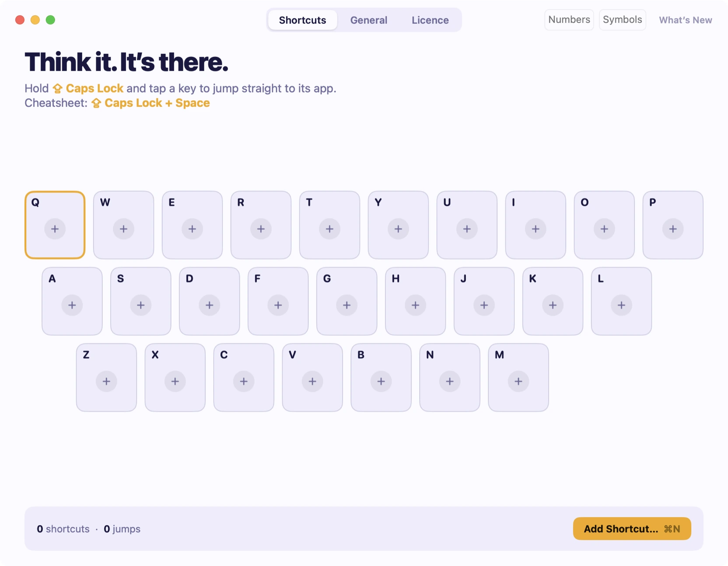Click the plus on the V key
This screenshot has width=728, height=566.
coord(312,381)
